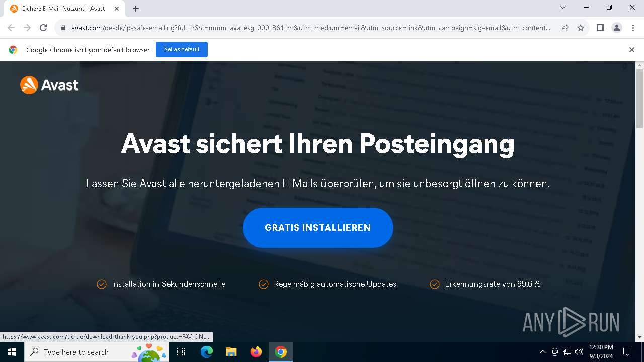Click the heading 'Avast sichert Ihren Posteingang'
Viewport: 644px width, 362px height.
[x=317, y=144]
